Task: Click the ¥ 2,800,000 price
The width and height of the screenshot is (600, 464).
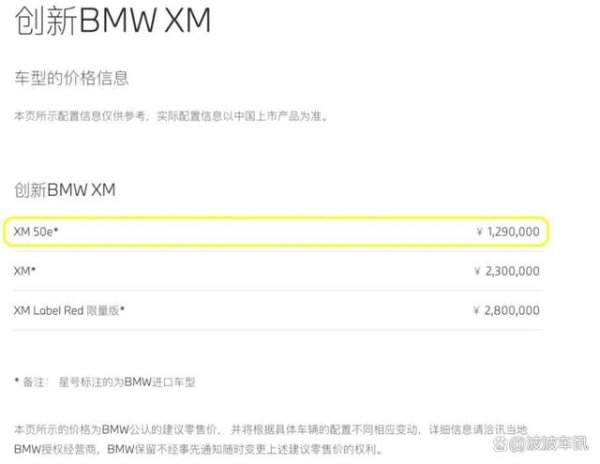Action: (x=506, y=310)
